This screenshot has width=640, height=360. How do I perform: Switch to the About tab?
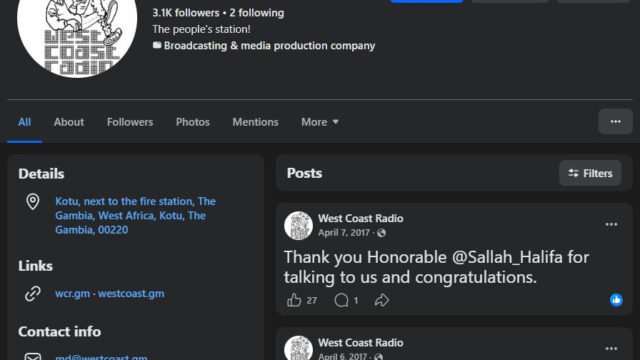[x=69, y=122]
